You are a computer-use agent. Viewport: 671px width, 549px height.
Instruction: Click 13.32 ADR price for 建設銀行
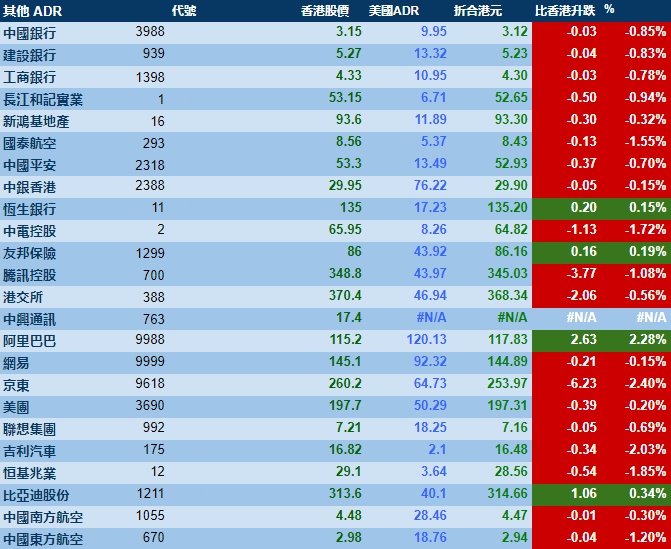click(430, 53)
